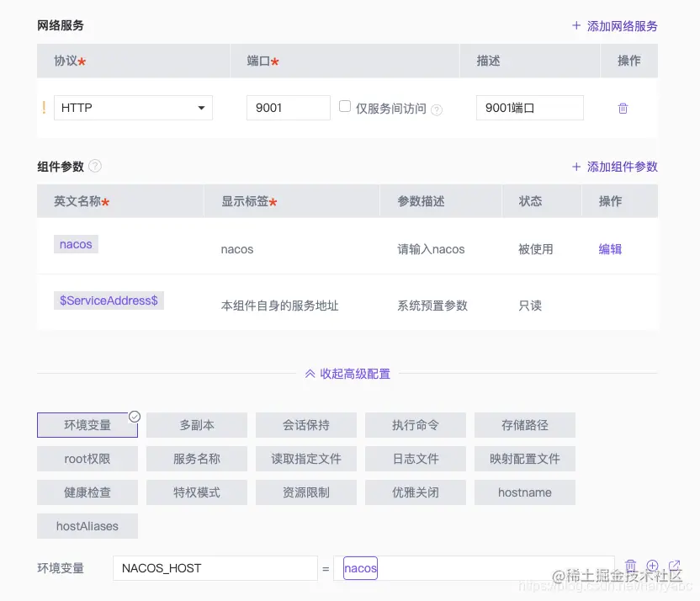Click 编辑 to edit the nacos parameter
Viewport: 700px width, 601px height.
[609, 249]
